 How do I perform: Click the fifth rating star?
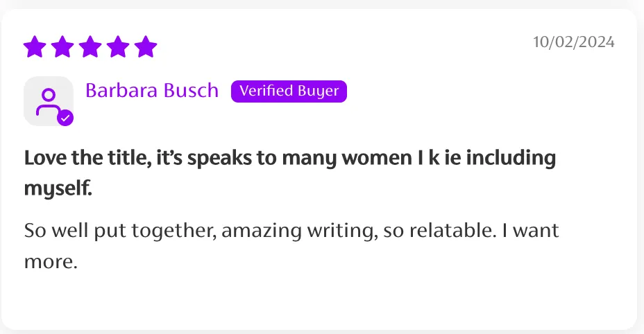[146, 47]
